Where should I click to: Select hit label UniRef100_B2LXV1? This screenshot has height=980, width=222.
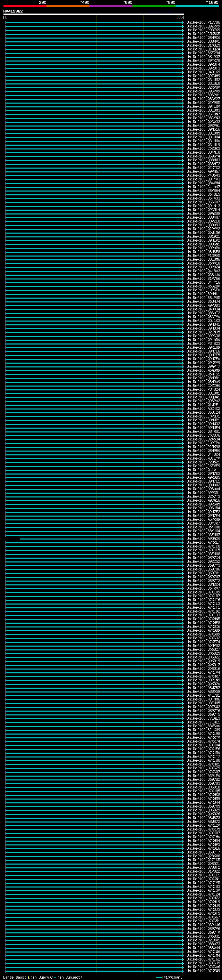point(203,940)
